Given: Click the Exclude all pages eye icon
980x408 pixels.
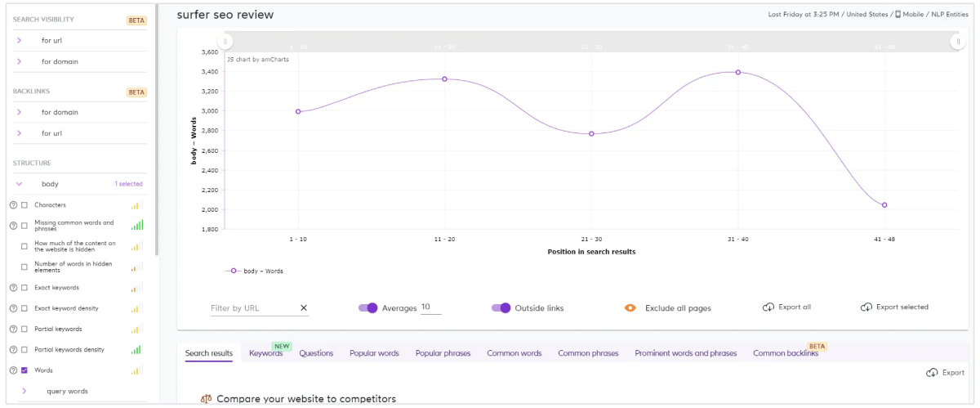Looking at the screenshot, I should click(630, 308).
